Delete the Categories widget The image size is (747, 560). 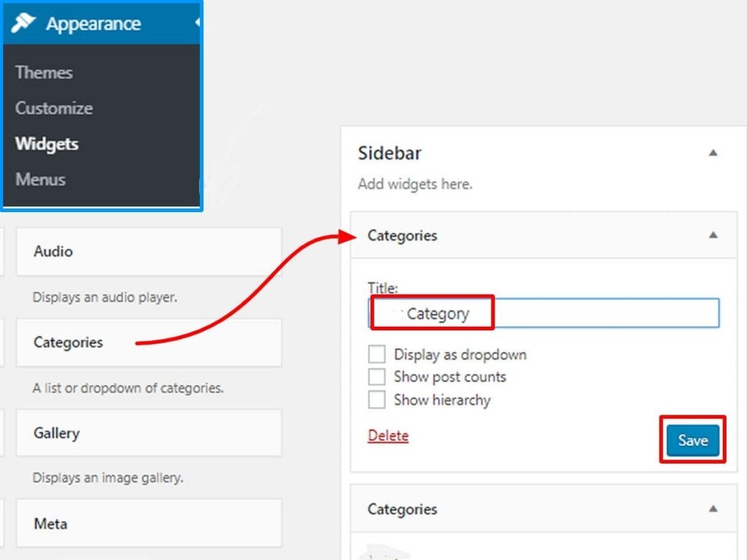[387, 435]
